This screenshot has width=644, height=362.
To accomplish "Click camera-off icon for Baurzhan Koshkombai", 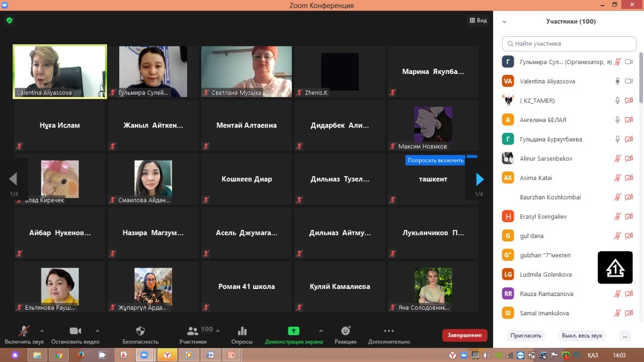I will 629,197.
